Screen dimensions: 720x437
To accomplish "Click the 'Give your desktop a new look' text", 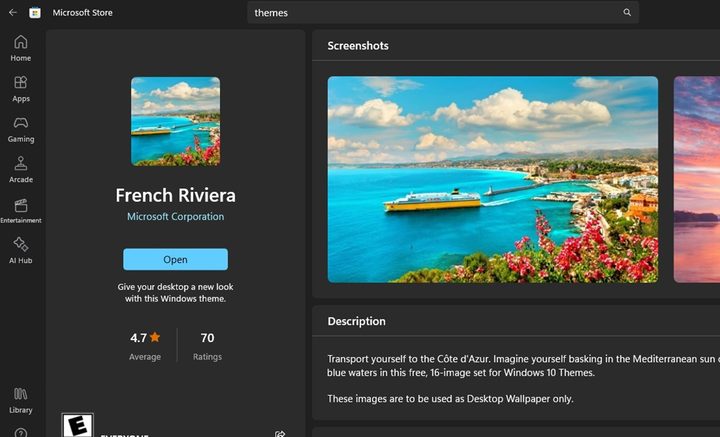I will [x=175, y=292].
